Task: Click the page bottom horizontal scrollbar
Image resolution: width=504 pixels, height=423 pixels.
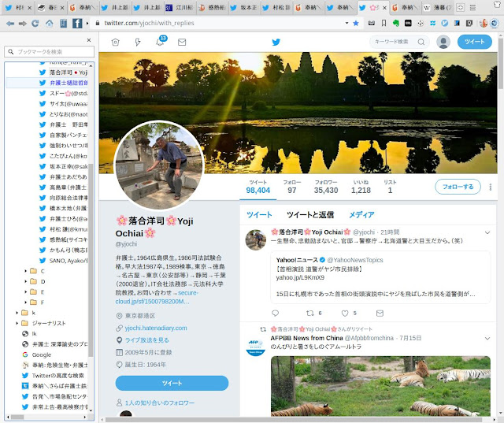Action: click(x=294, y=420)
